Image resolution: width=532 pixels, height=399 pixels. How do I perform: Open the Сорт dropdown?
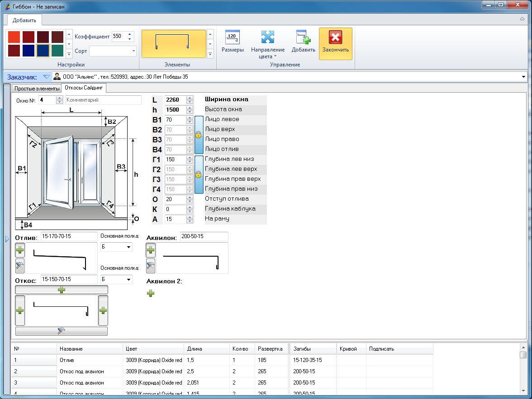coord(133,51)
